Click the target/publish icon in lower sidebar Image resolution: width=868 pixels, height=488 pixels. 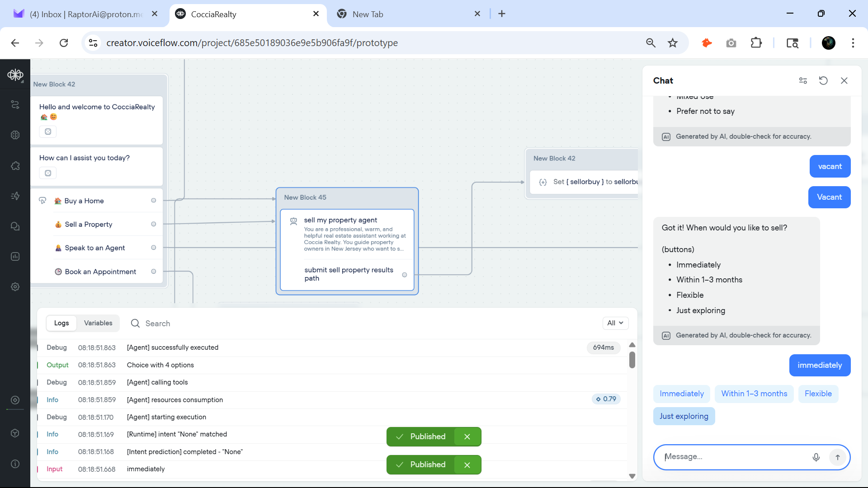[x=15, y=400]
